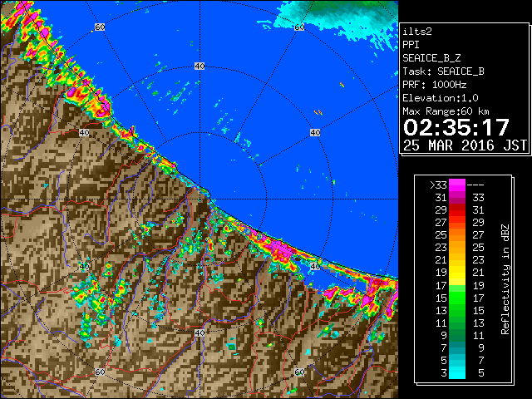This screenshot has width=532, height=399.
Task: Click the legend lower-bound value '3'
Action: coord(444,373)
